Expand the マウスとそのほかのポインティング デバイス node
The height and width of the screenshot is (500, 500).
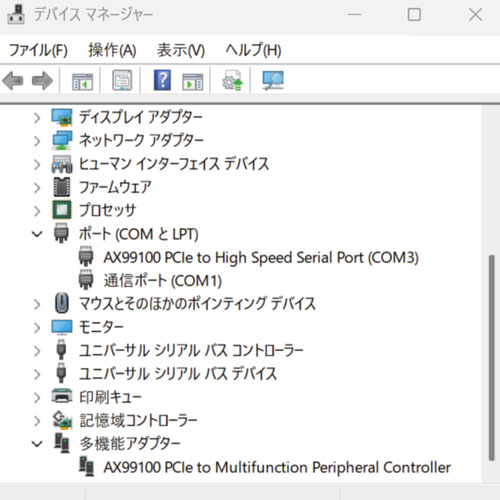click(x=37, y=304)
